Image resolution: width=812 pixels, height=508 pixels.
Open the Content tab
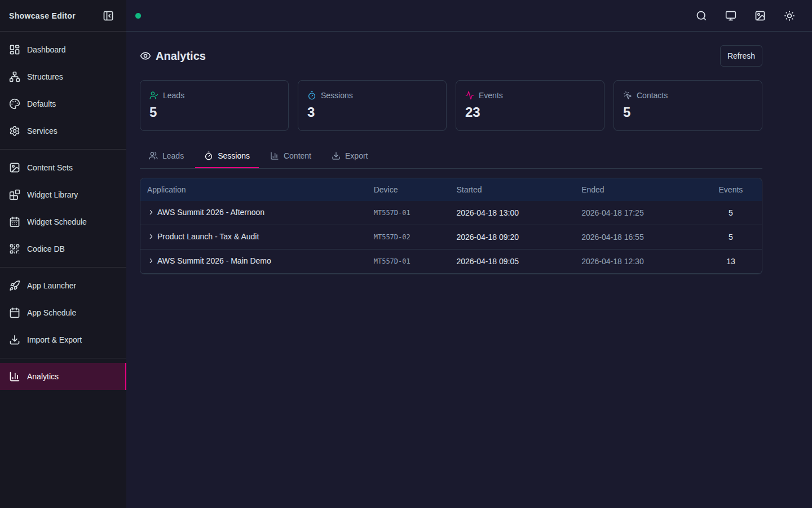click(x=291, y=156)
